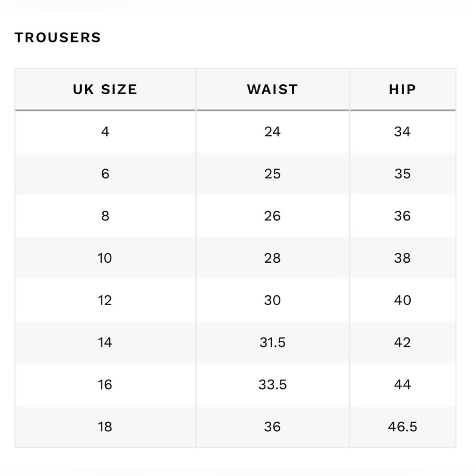Select the WAIST column header

[272, 89]
